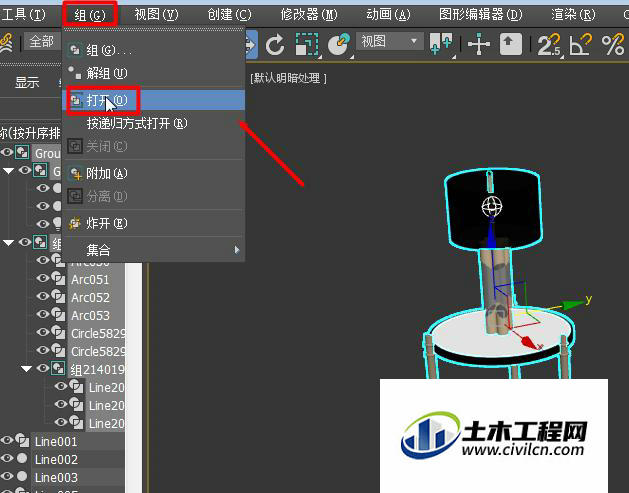Toggle visibility eye for Arc051
The image size is (629, 493).
tap(43, 278)
